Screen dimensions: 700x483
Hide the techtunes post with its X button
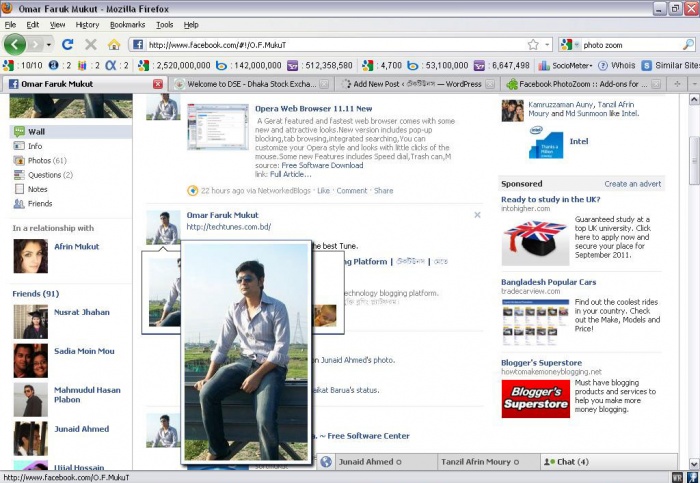tap(477, 215)
